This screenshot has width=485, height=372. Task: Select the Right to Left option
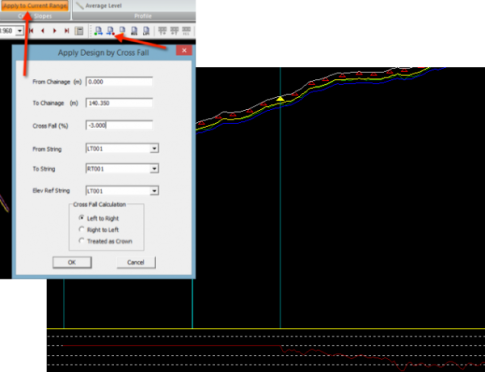[81, 229]
